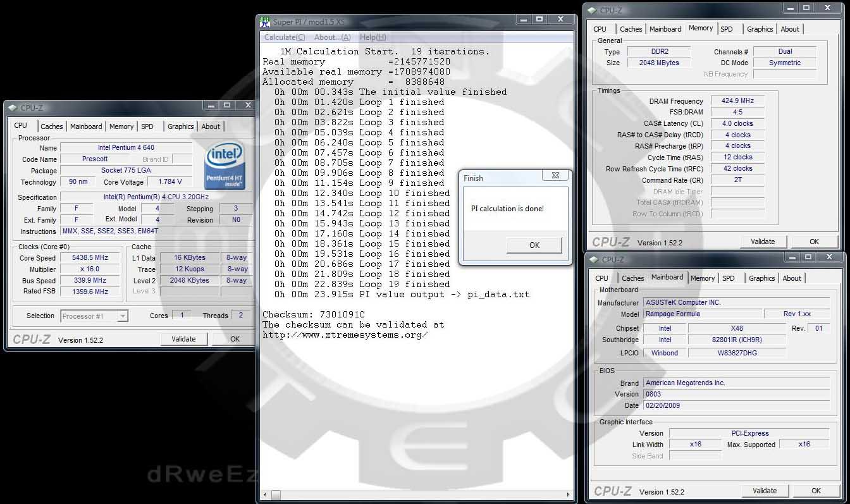
Task: Switch to Mainboard tab in left CPU-Z
Action: coord(86,126)
